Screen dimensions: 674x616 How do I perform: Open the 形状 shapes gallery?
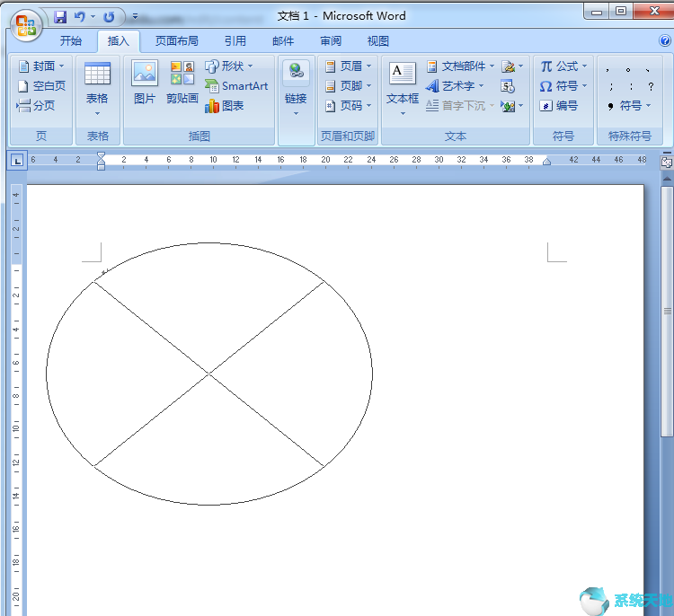228,66
